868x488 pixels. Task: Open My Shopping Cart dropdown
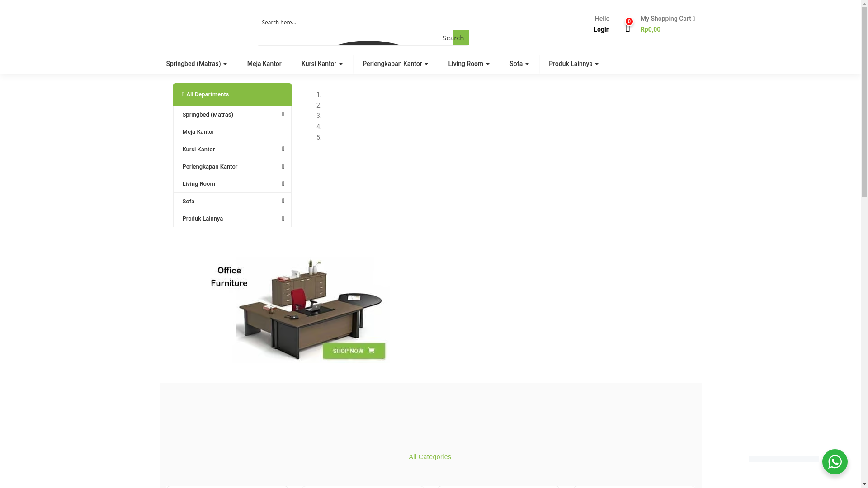pyautogui.click(x=667, y=19)
